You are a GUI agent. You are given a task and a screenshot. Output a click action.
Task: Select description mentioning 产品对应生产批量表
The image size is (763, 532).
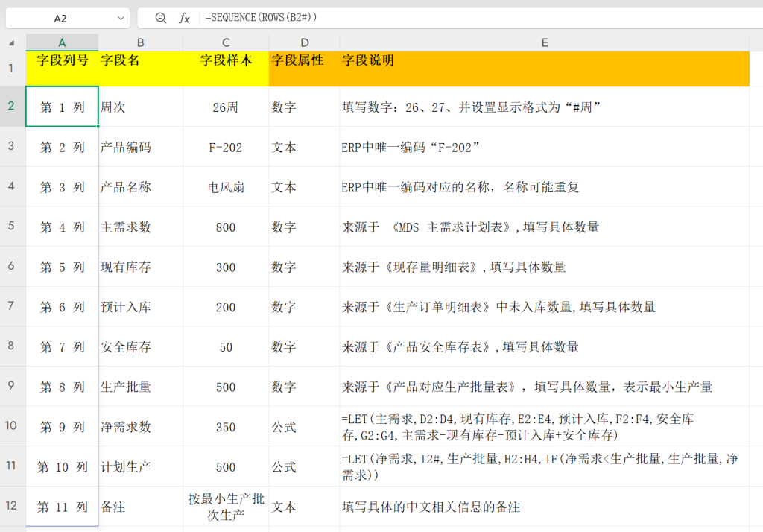(545, 387)
